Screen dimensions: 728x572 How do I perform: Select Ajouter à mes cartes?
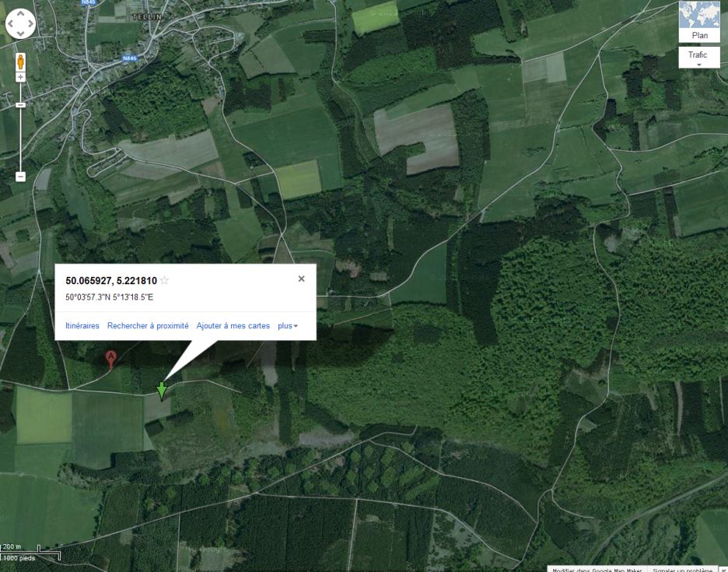233,326
